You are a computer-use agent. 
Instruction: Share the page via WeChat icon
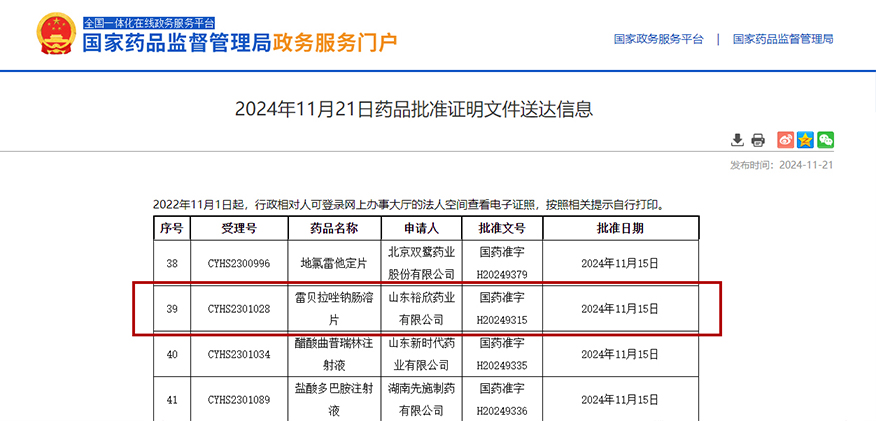(825, 140)
